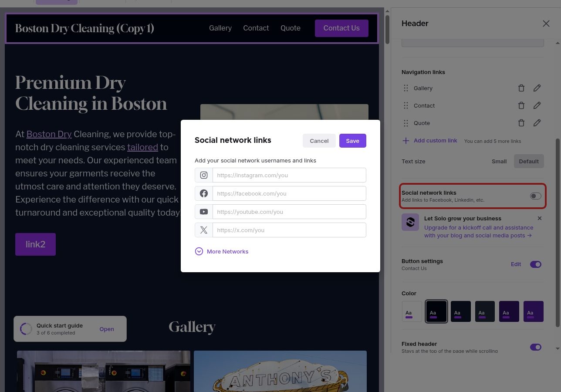561x392 pixels.
Task: Toggle the Button settings switch
Action: (x=536, y=264)
